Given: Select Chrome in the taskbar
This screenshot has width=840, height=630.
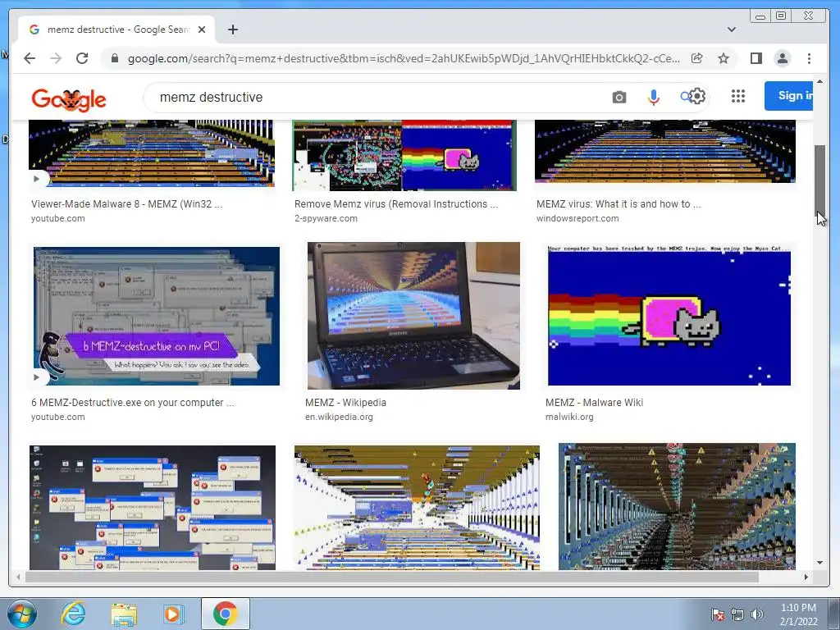Looking at the screenshot, I should 226,614.
